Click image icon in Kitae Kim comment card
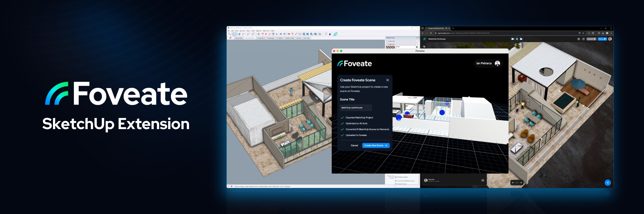Image resolution: width=644 pixels, height=214 pixels. 483,180
